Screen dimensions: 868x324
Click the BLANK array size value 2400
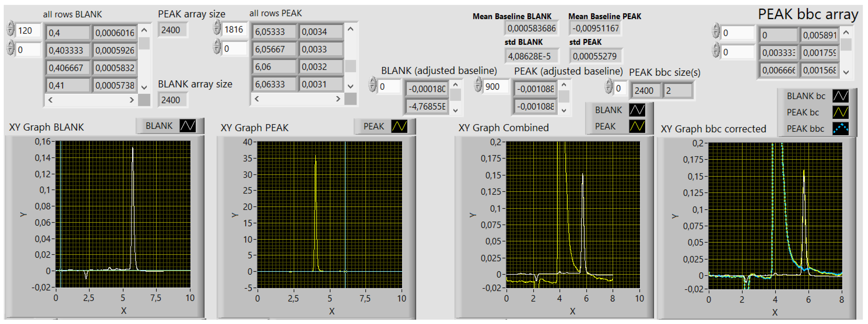tap(172, 100)
